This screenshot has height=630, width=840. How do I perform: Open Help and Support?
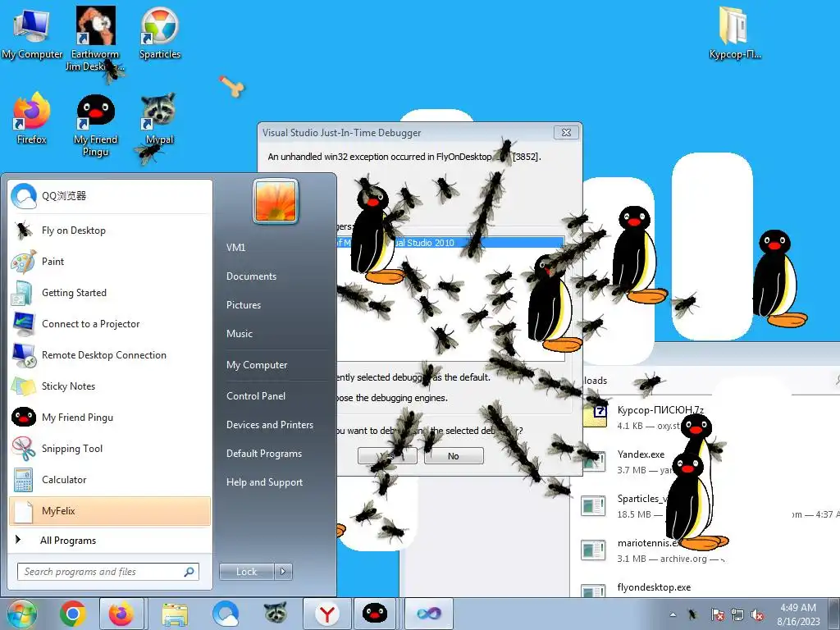(264, 482)
